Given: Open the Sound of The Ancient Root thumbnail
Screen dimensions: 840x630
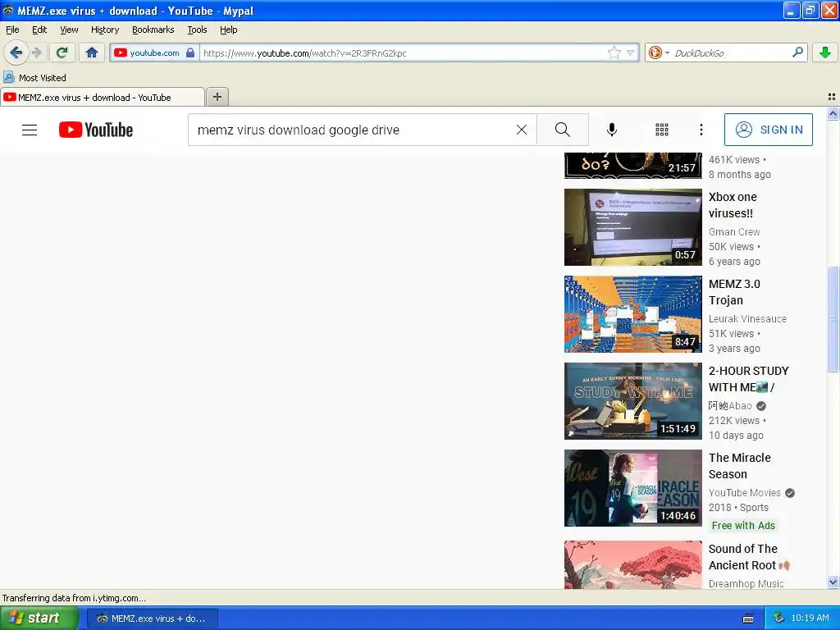Looking at the screenshot, I should tap(632, 564).
